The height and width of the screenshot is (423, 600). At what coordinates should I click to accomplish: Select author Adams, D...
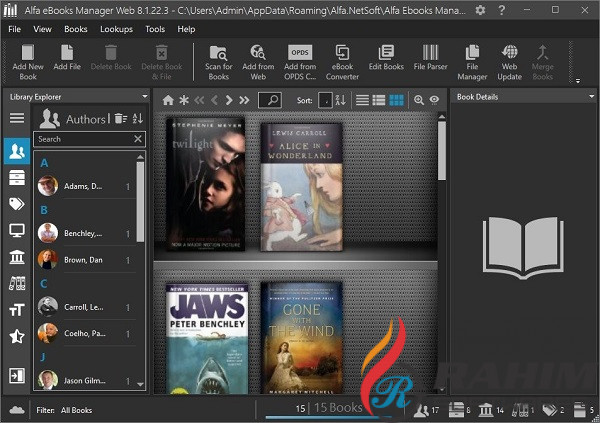tap(85, 186)
